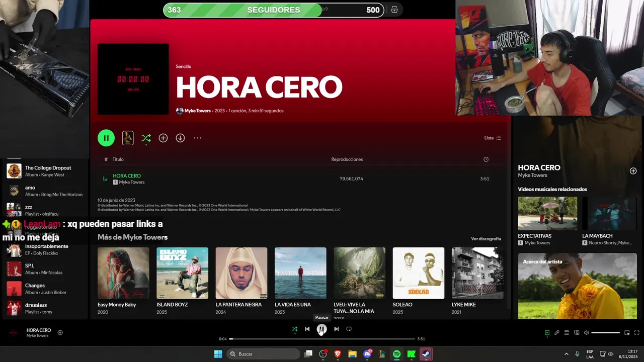Open Kick app from taskbar
The width and height of the screenshot is (644, 362).
[411, 354]
